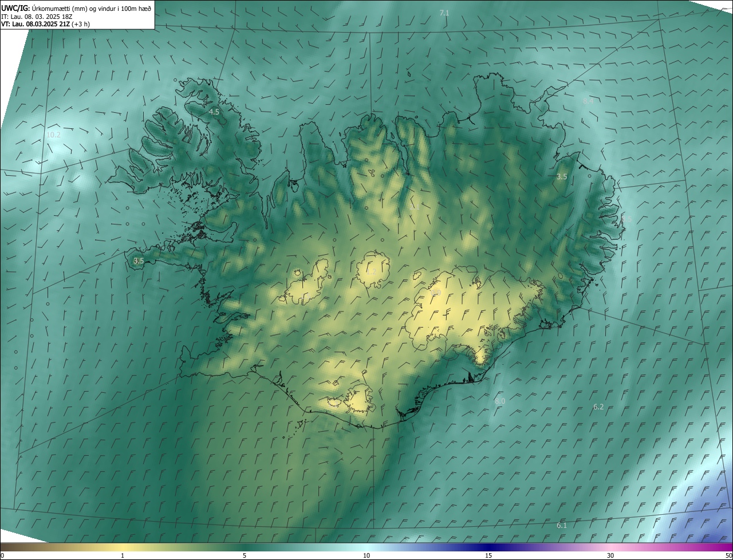Click the VT: Lau. 08.03.2025 21Z (+3 h) line
The width and height of the screenshot is (733, 560).
pos(45,24)
